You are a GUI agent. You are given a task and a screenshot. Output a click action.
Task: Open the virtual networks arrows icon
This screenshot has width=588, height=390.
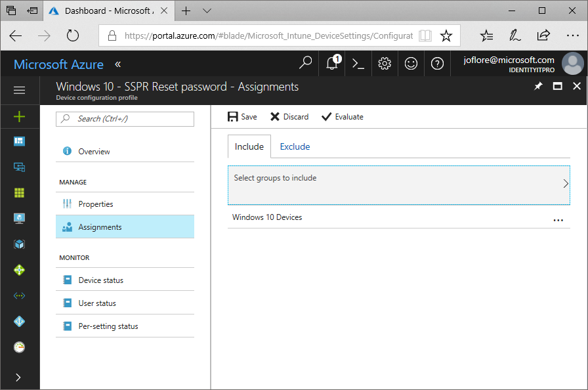point(19,296)
